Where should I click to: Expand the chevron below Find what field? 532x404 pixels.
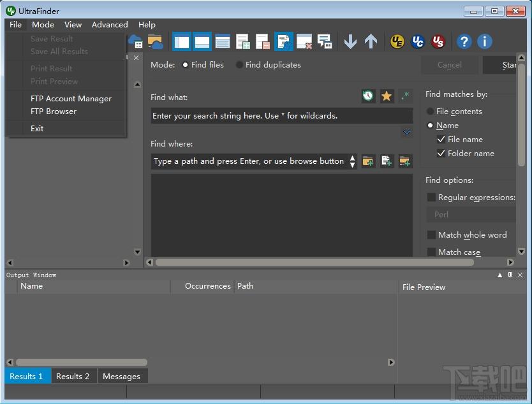pos(407,132)
